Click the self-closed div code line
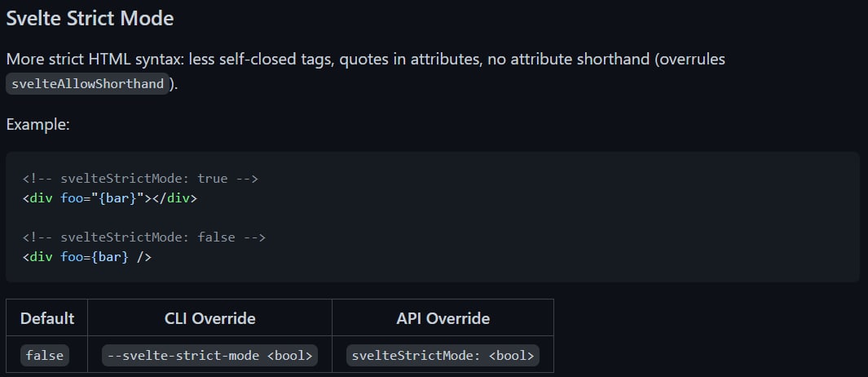 tap(87, 257)
